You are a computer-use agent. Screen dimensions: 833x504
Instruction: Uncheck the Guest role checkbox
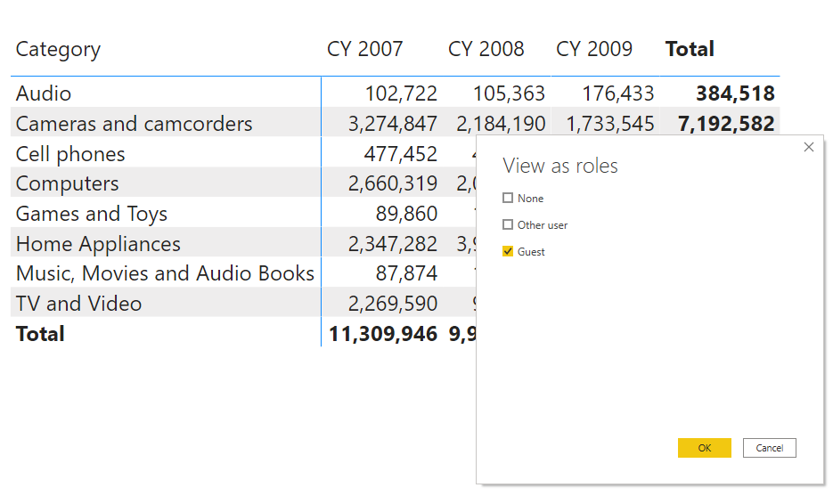click(508, 251)
